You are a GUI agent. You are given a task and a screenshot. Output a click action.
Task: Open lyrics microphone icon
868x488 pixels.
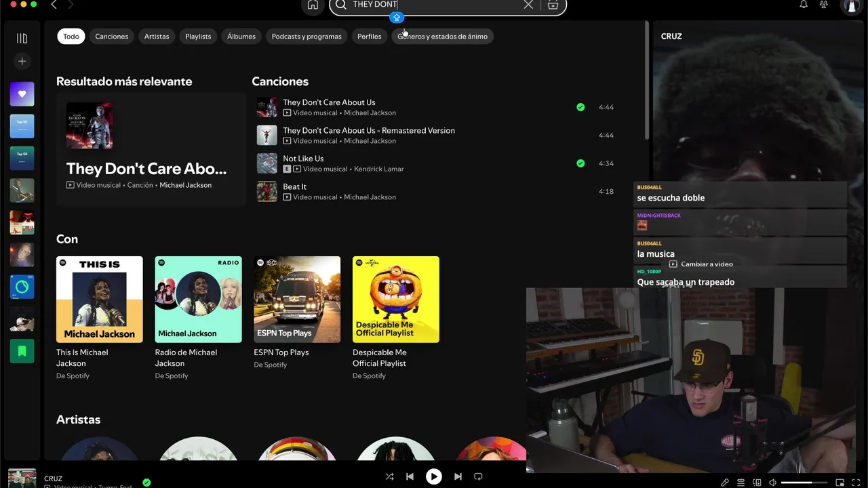click(x=725, y=483)
